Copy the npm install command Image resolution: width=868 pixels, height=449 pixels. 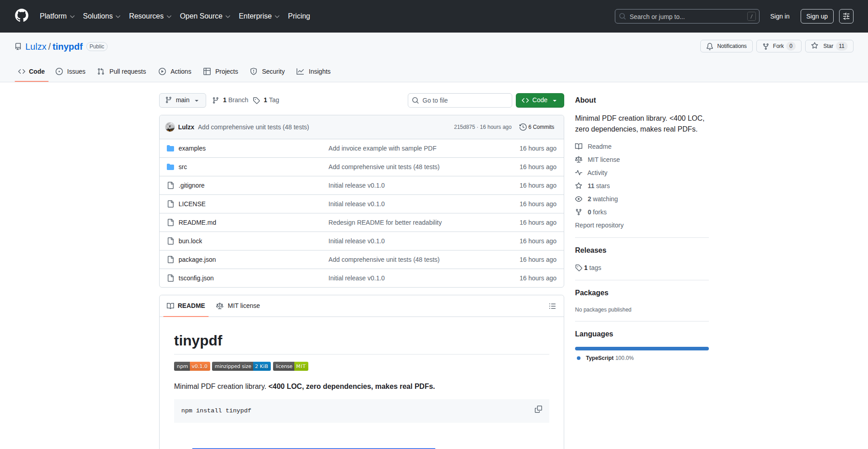click(538, 409)
